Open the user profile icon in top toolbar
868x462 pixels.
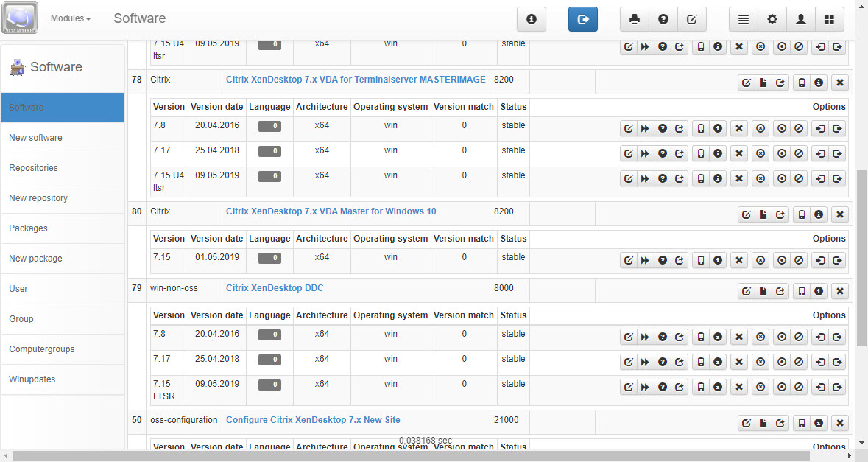pos(801,19)
